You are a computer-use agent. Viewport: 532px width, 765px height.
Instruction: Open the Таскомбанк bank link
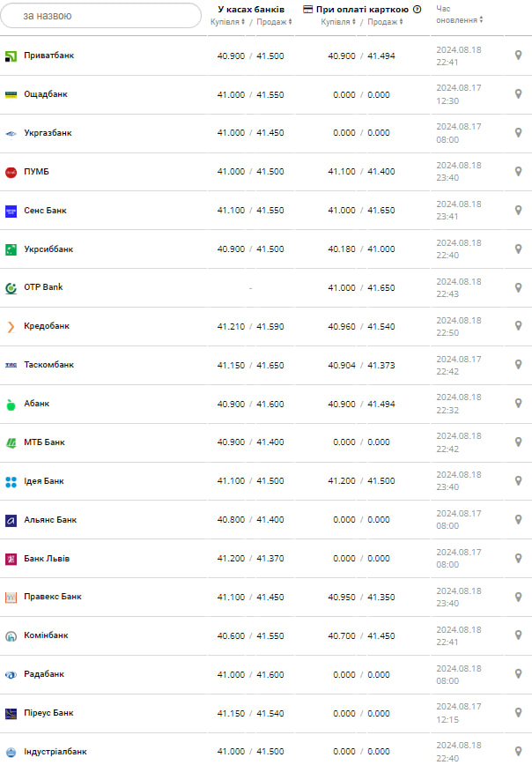tap(49, 365)
